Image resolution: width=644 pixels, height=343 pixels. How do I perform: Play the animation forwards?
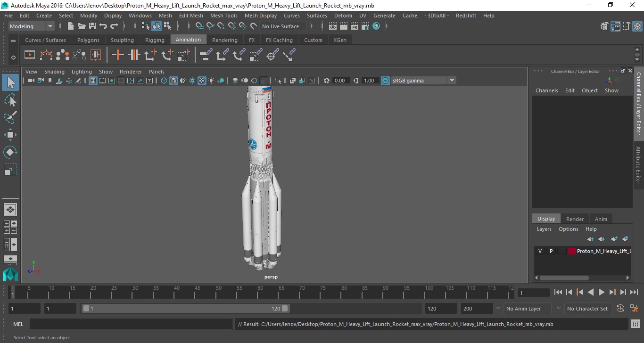click(x=601, y=292)
